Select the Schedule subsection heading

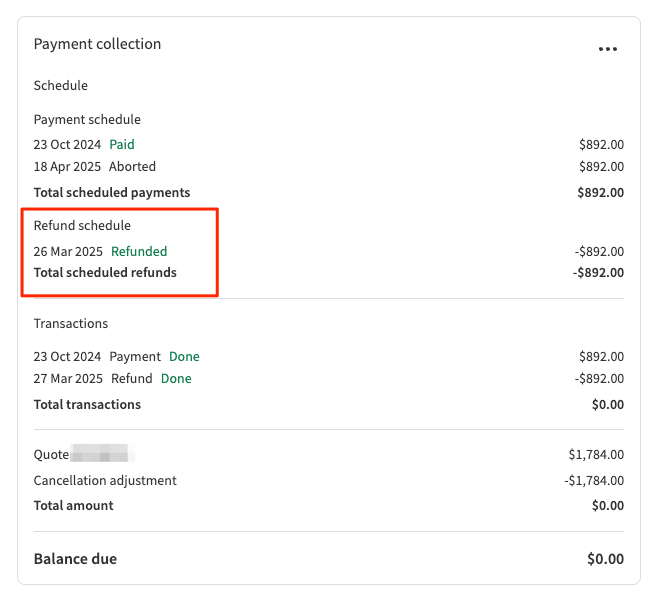tap(61, 85)
